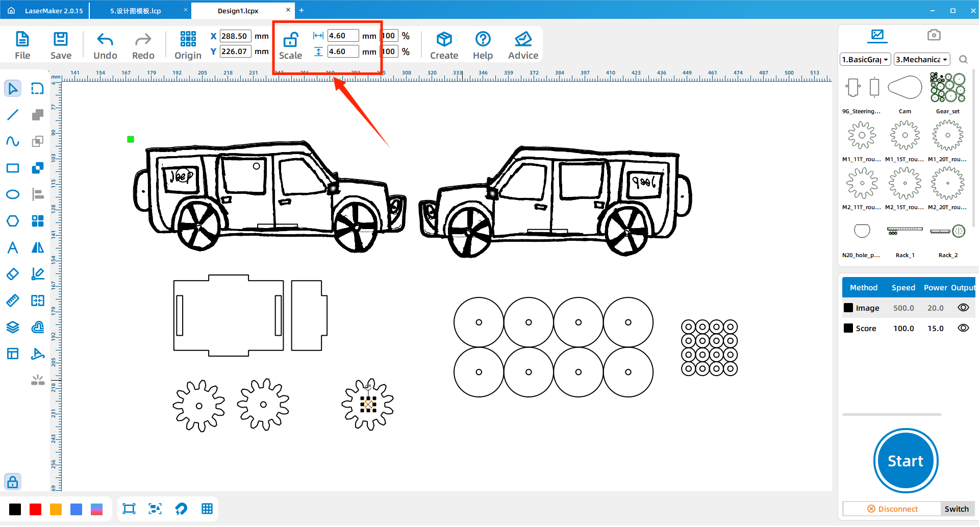Toggle the canvas lock icon
The image size is (980, 527).
coord(13,482)
